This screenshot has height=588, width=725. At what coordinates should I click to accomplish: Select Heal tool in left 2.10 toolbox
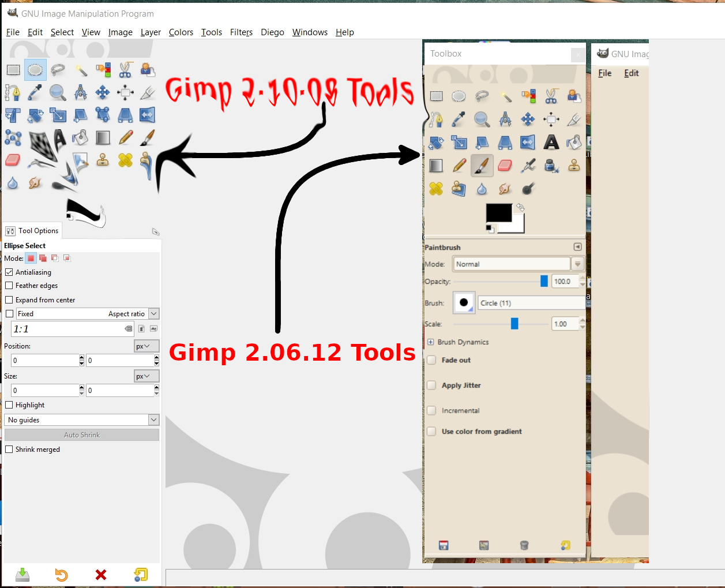pos(125,160)
